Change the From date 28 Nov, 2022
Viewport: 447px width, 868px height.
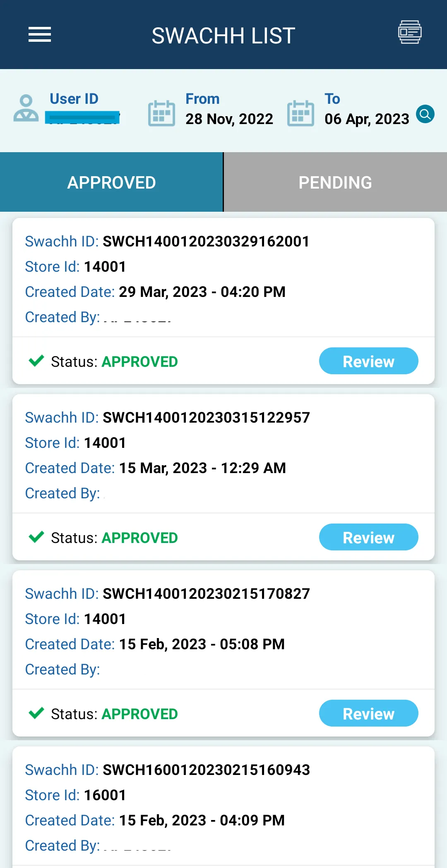[x=229, y=119]
